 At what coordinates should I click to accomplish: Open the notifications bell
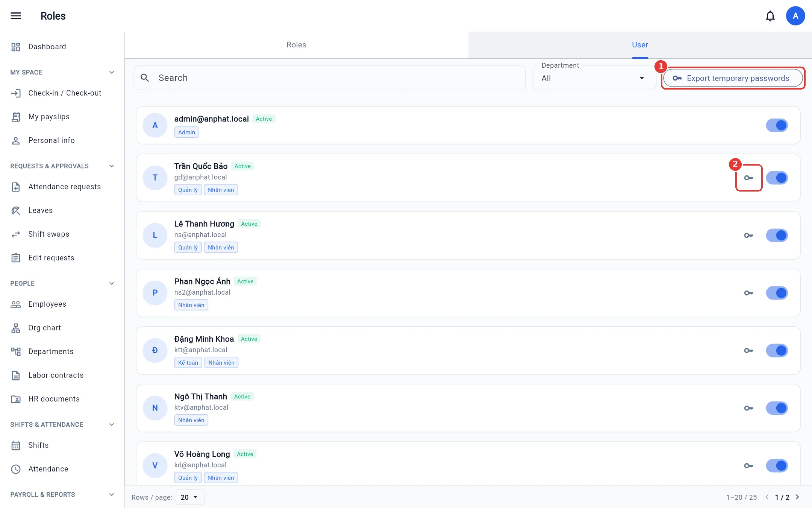pos(770,16)
